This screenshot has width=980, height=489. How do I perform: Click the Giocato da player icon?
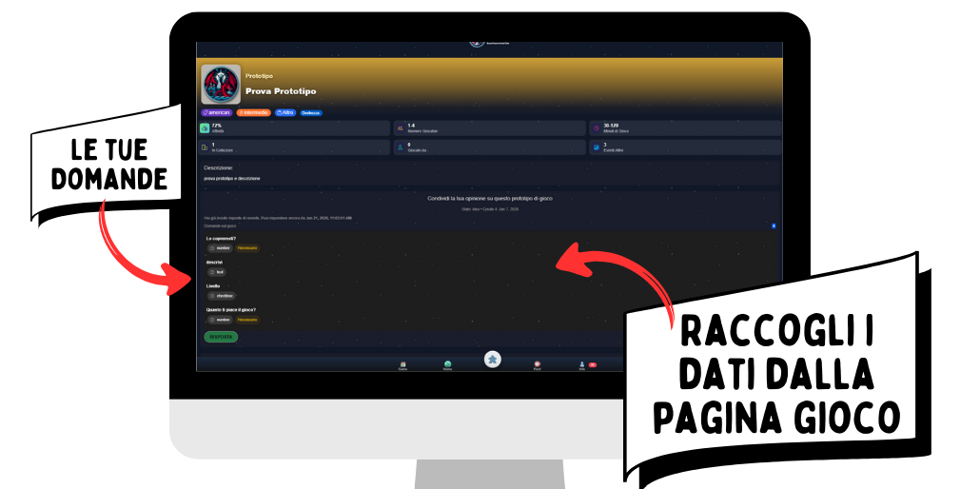click(x=400, y=147)
